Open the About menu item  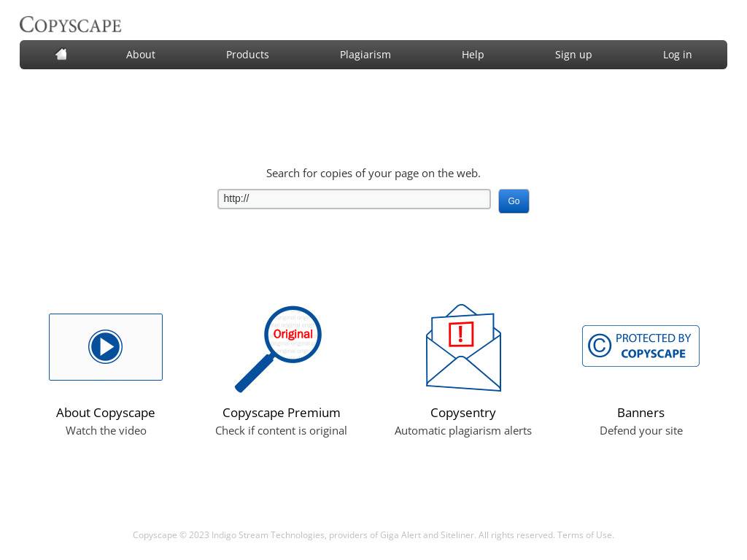140,54
